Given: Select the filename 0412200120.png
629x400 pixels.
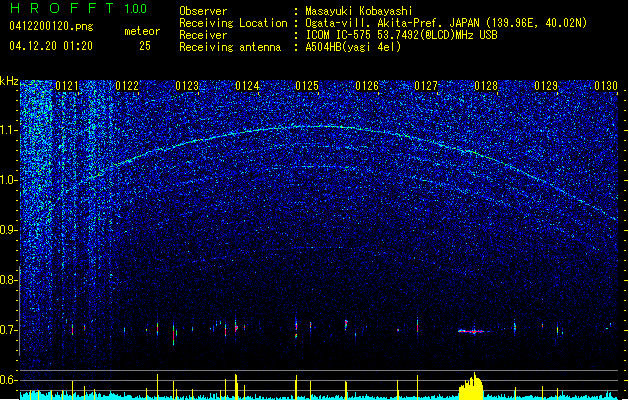Looking at the screenshot, I should [x=51, y=26].
